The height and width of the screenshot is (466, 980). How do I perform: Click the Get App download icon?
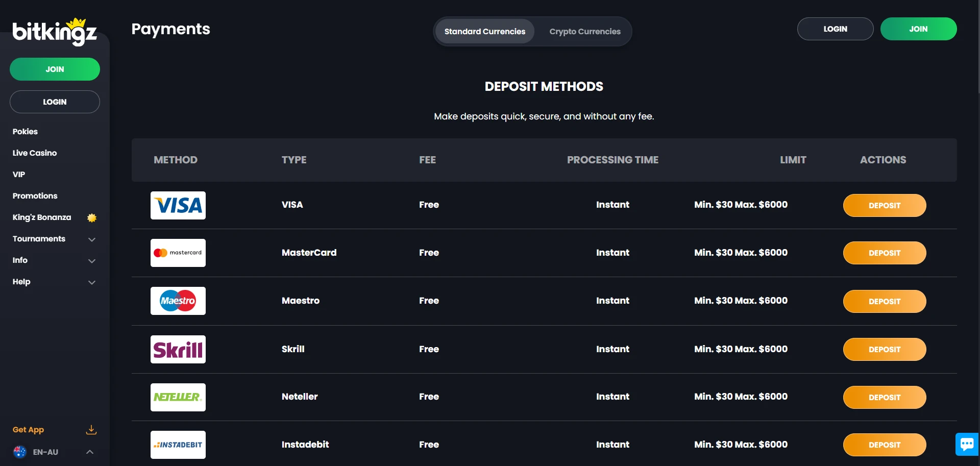(x=91, y=430)
